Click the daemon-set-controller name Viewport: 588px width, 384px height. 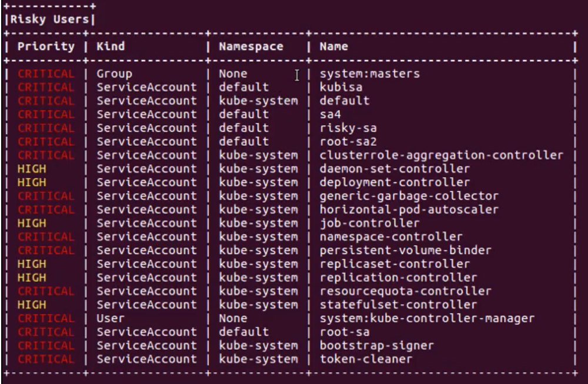(x=395, y=169)
